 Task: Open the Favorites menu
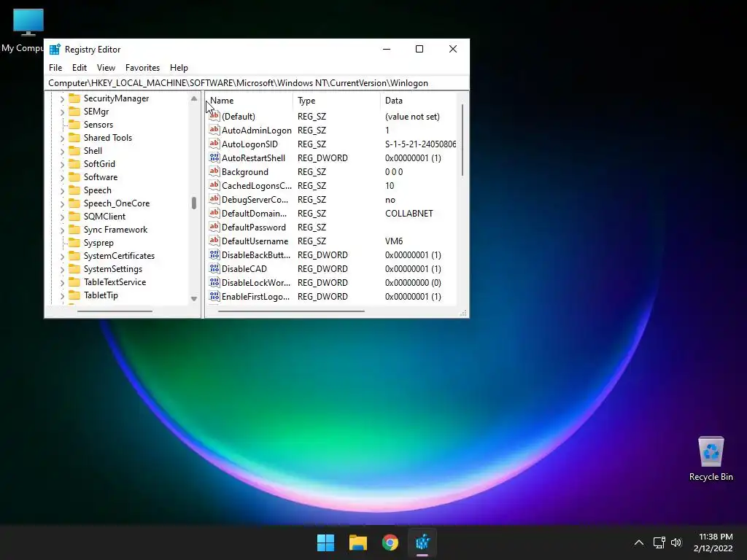[x=142, y=68]
